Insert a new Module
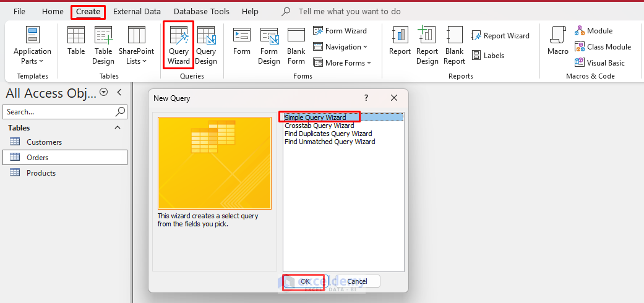644x303 pixels. (x=593, y=31)
